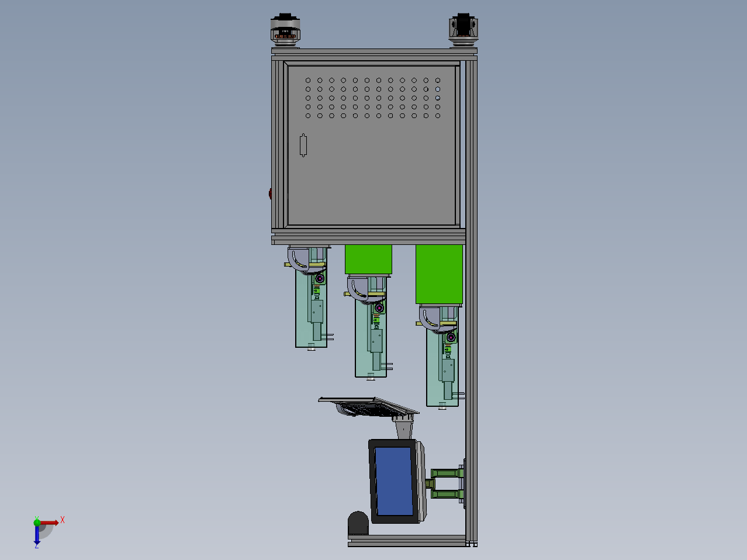Select the black knob on cabinet's left side
Screen dimensions: 747x560
point(270,193)
